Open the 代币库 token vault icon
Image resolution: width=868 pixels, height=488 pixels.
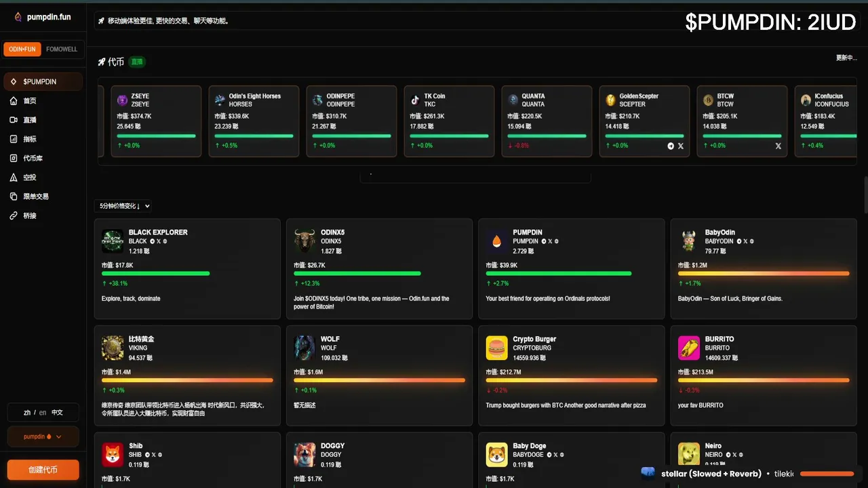coord(14,158)
